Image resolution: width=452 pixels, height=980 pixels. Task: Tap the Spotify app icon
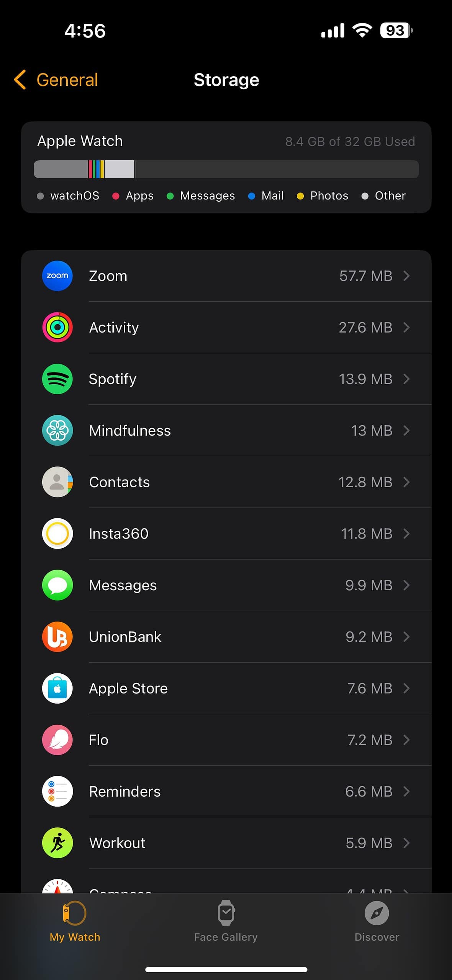(57, 379)
